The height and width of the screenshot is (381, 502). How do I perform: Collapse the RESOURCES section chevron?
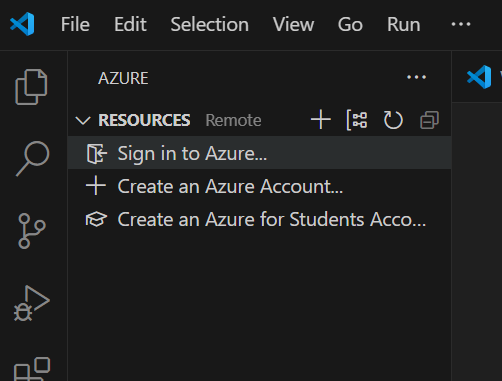pyautogui.click(x=83, y=120)
